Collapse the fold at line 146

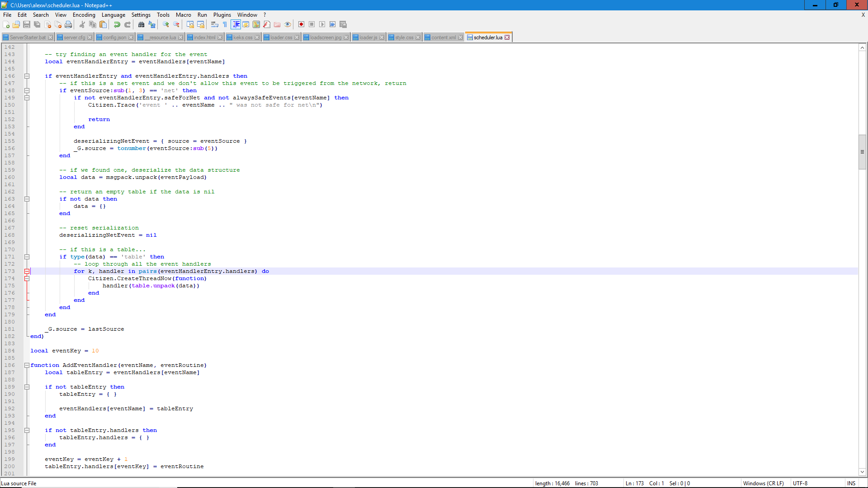coord(27,76)
